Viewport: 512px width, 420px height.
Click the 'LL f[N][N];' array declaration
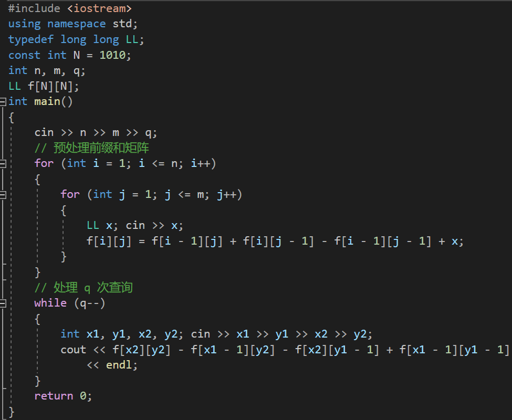coord(44,86)
